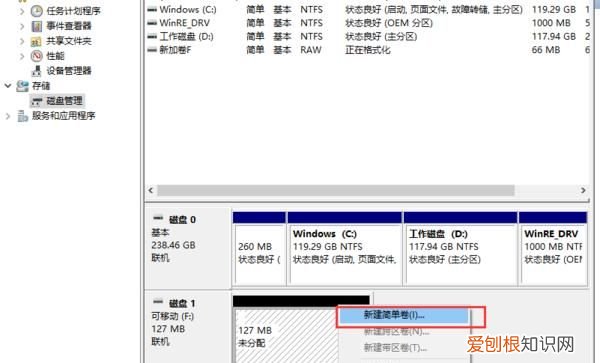The width and height of the screenshot is (600, 363).
Task: Click the horizontal scrollbar thumb of volume list
Action: pos(336,190)
